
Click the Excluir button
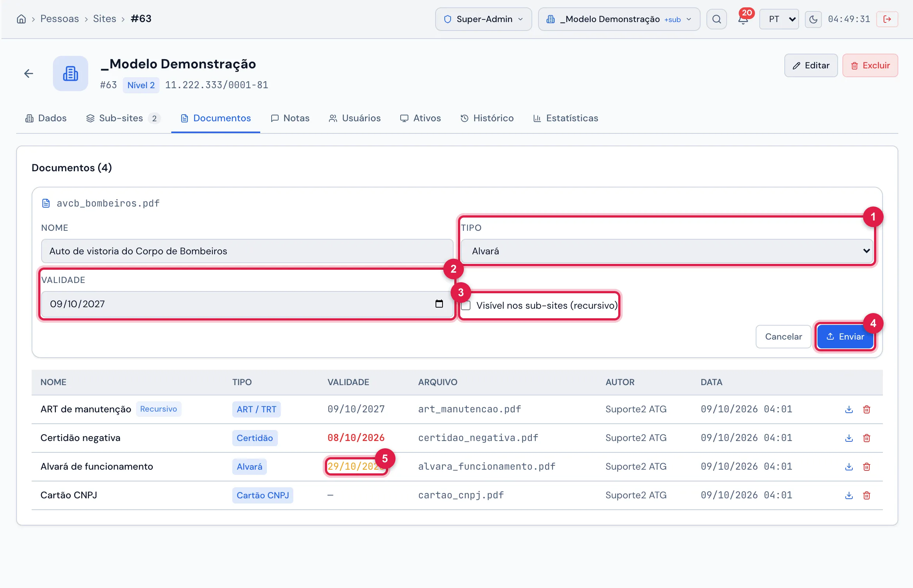pos(870,65)
